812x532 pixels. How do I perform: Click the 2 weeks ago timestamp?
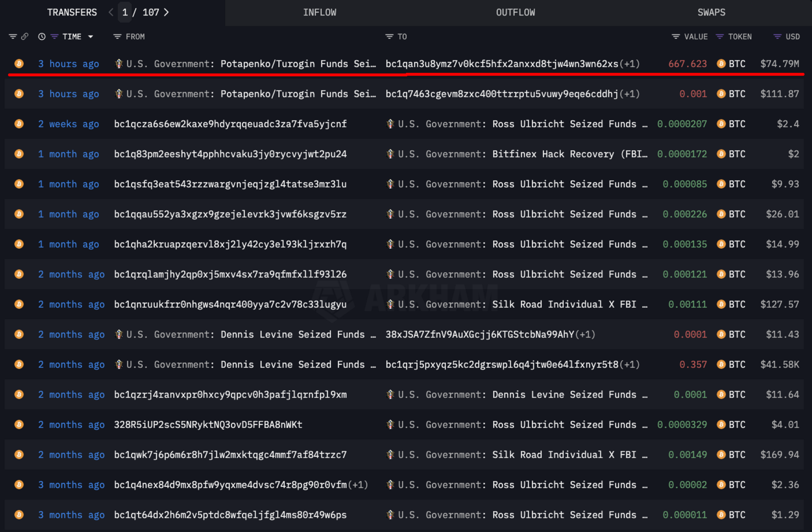(69, 124)
